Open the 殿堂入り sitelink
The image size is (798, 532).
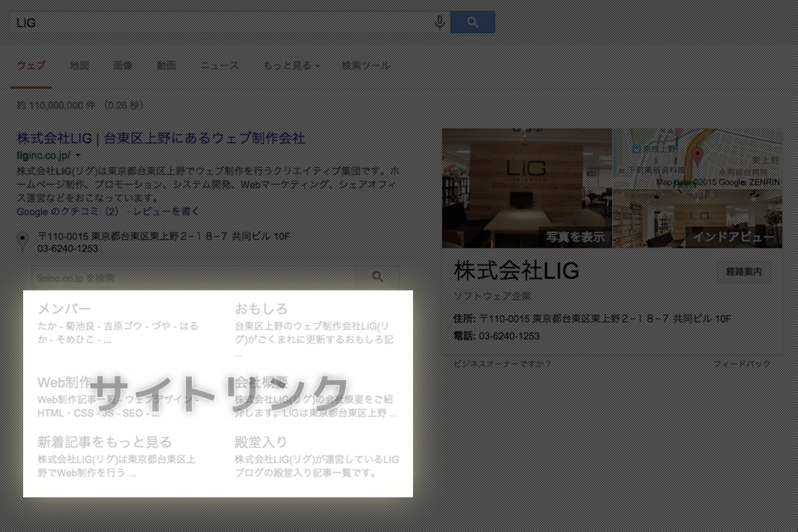[261, 442]
